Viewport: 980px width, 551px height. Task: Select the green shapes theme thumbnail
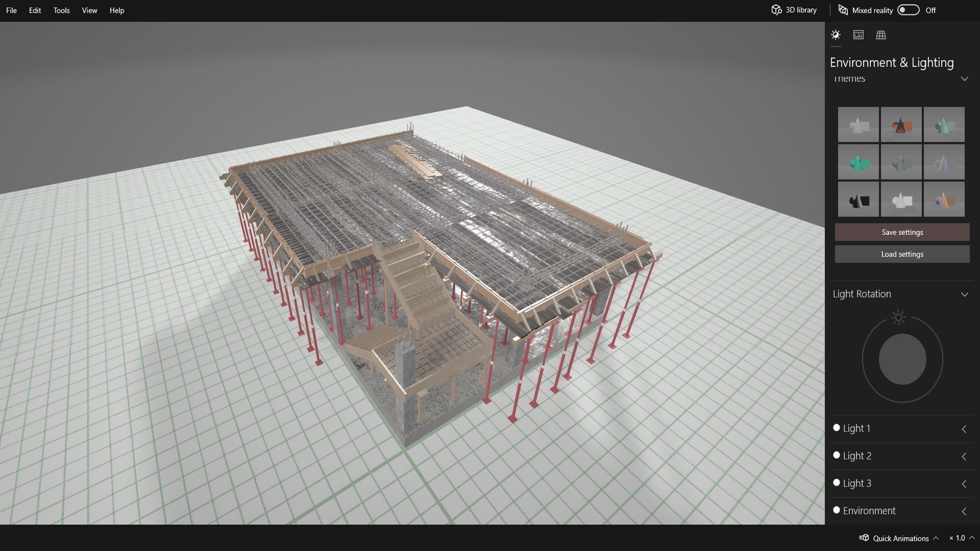pyautogui.click(x=859, y=162)
